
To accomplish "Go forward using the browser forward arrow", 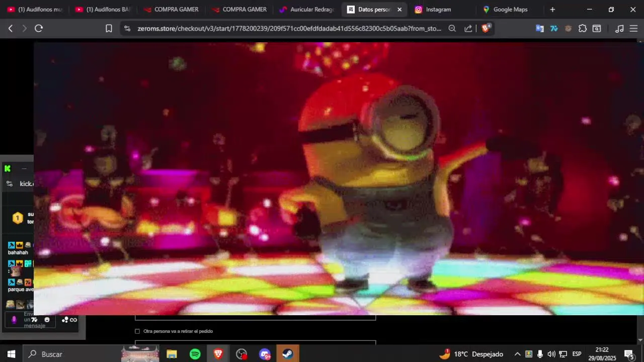I will pos(24,29).
